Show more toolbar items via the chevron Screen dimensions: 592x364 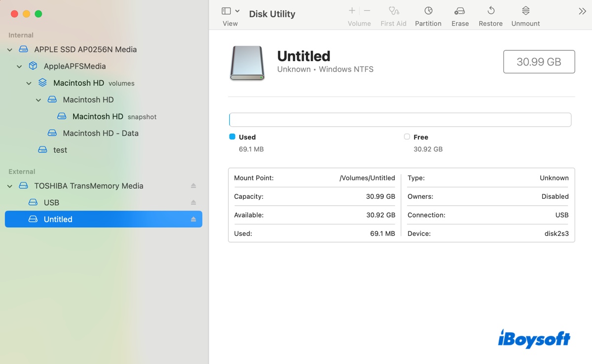point(582,10)
